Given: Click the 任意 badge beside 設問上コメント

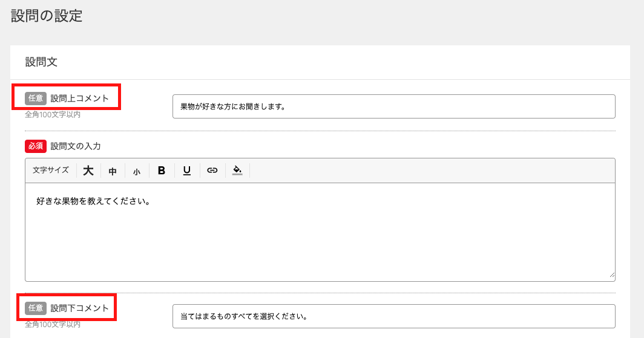Looking at the screenshot, I should (x=36, y=99).
